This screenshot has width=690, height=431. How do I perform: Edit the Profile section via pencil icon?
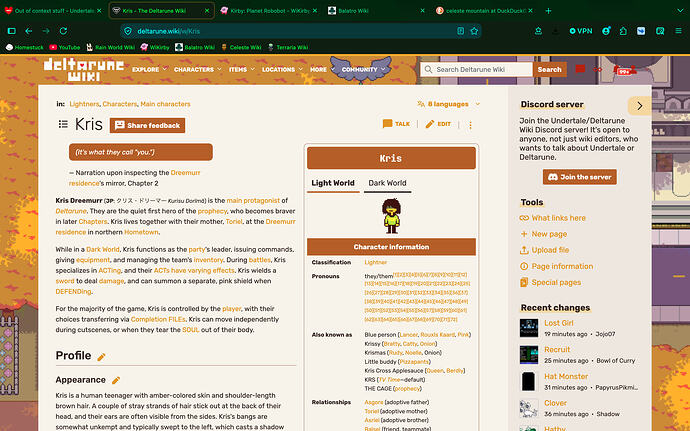[x=101, y=357]
